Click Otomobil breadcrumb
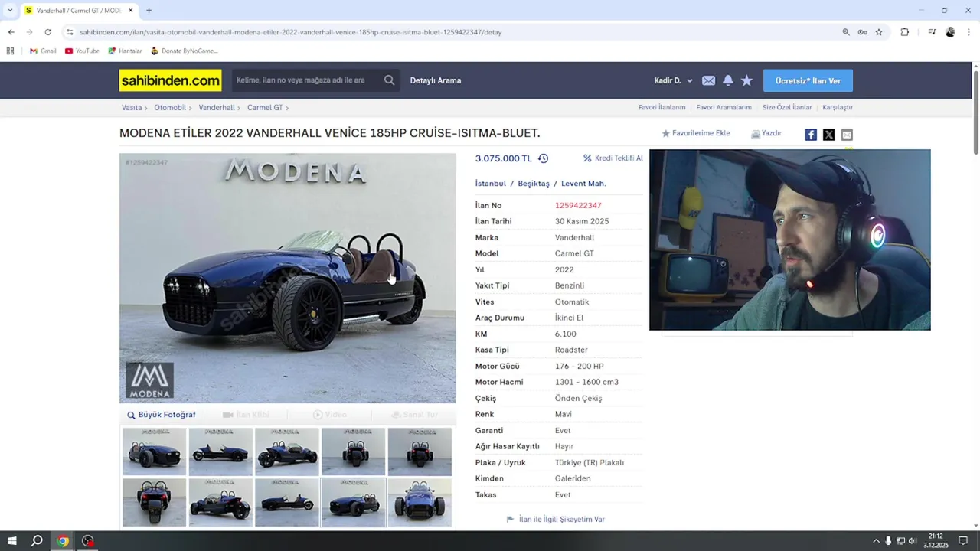This screenshot has height=551, width=980. (x=170, y=108)
